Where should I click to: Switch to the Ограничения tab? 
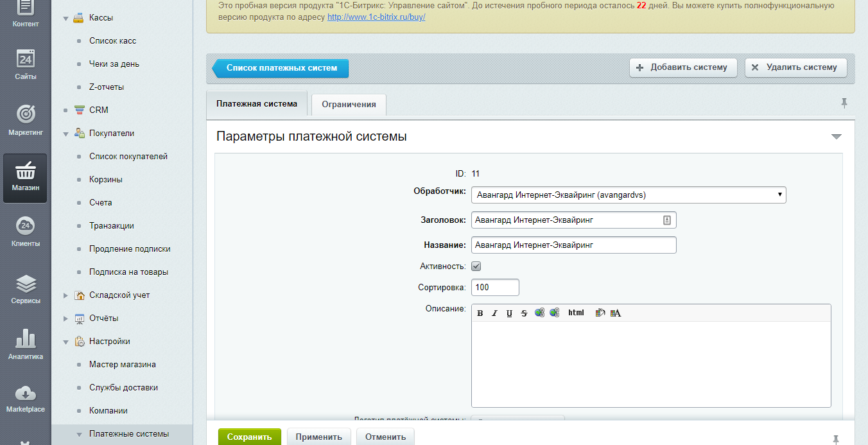[x=349, y=105]
